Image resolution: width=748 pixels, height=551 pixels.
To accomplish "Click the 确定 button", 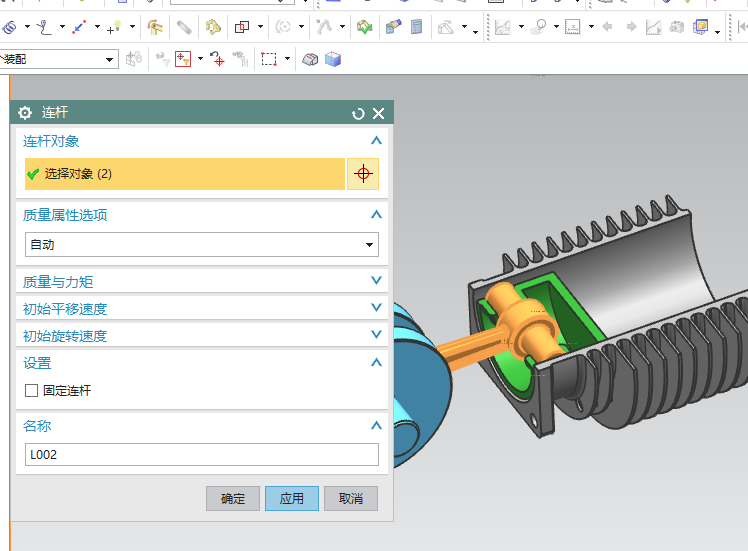I will click(233, 499).
